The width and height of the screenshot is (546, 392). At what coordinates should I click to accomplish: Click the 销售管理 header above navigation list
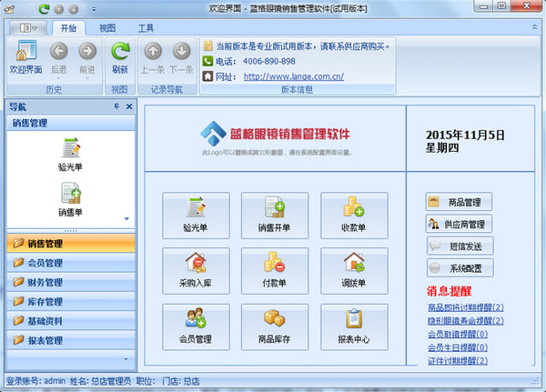click(71, 123)
